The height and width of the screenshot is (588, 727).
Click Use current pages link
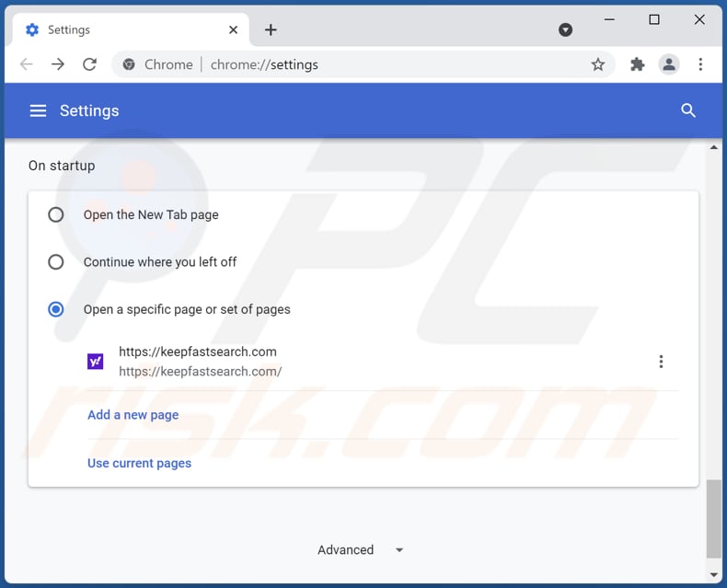click(x=139, y=463)
